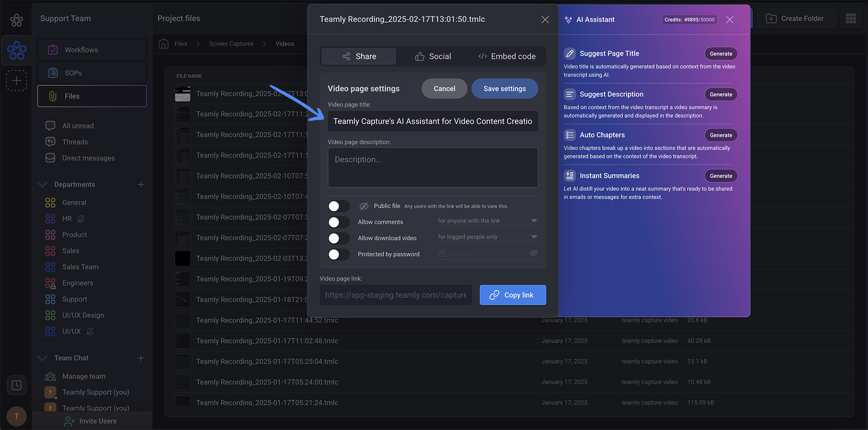Generate Auto Chapters
868x430 pixels.
pyautogui.click(x=721, y=135)
